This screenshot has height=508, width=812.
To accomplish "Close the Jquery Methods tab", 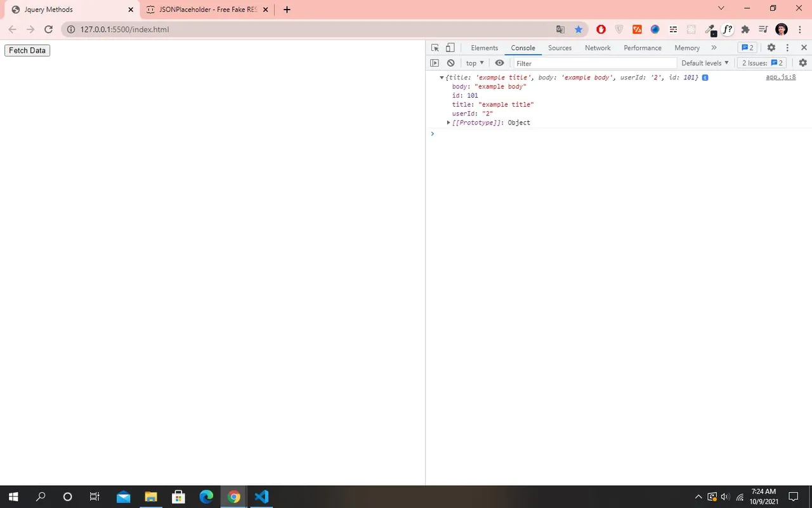I will pyautogui.click(x=131, y=10).
